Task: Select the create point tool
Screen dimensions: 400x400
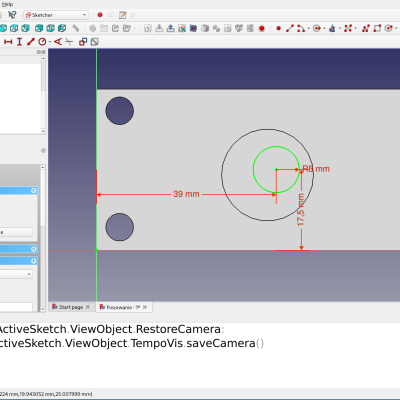Action: [278, 28]
